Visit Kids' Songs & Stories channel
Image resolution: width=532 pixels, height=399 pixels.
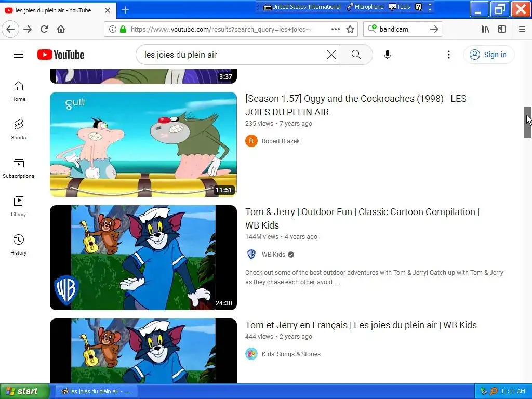tap(291, 354)
